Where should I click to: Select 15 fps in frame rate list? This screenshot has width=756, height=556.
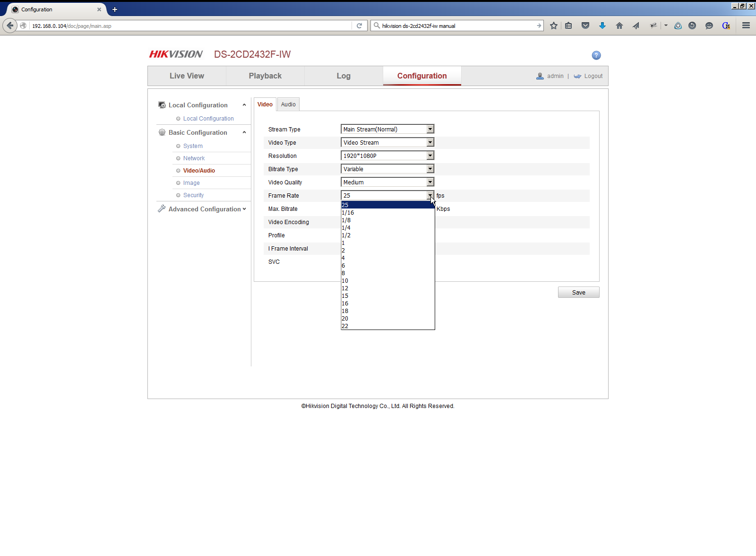click(388, 296)
